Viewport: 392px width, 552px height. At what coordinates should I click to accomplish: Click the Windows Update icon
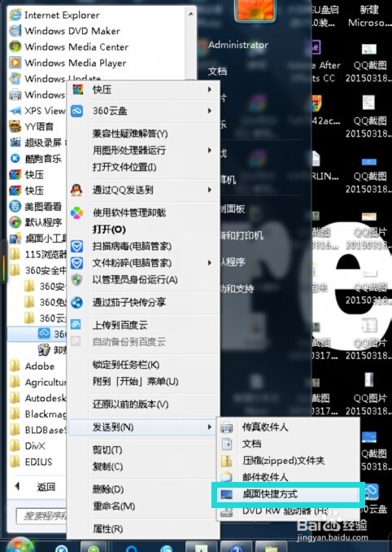coord(15,78)
